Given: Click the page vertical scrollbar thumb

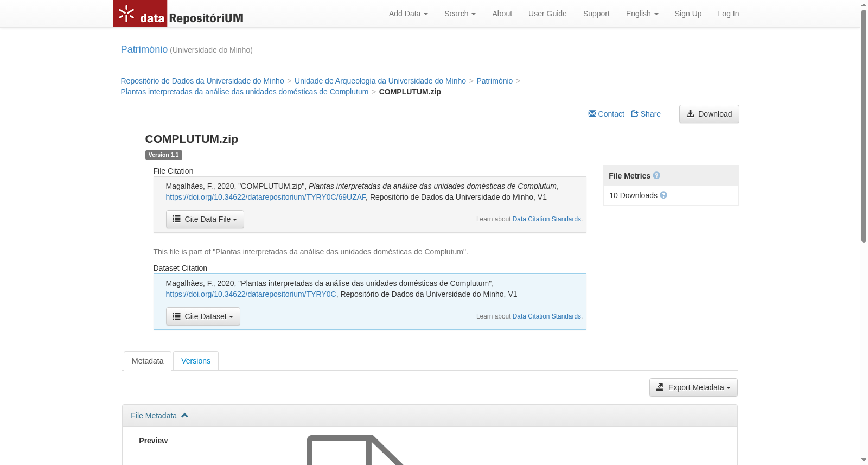Looking at the screenshot, I should click(x=864, y=126).
